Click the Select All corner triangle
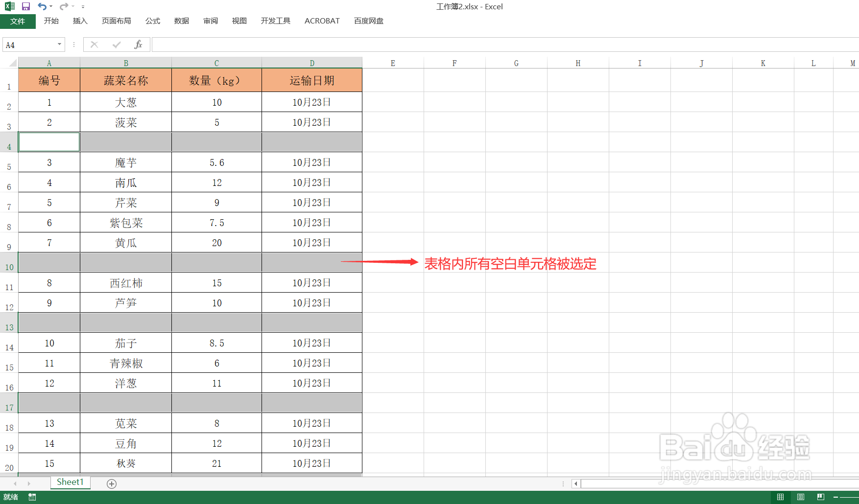This screenshot has height=504, width=859. (x=12, y=63)
